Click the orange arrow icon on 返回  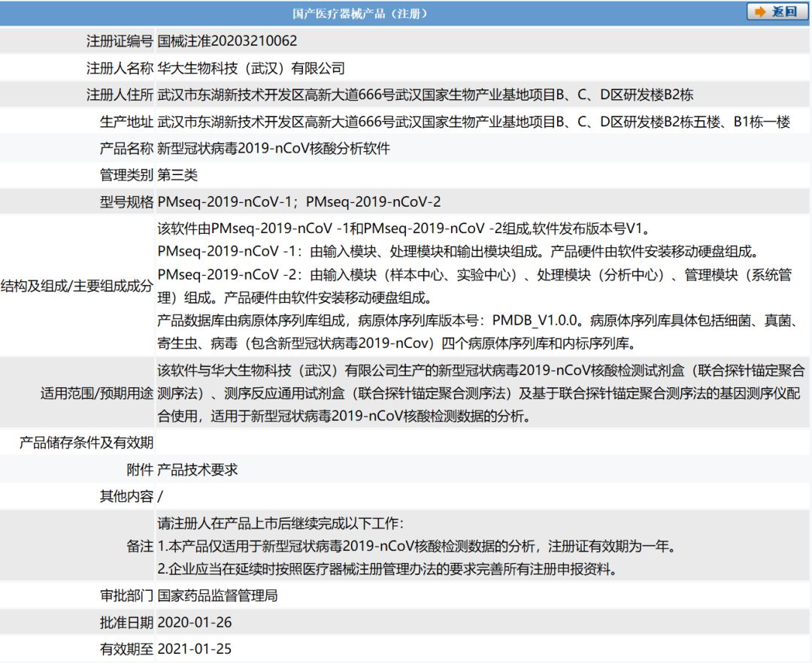click(x=760, y=12)
